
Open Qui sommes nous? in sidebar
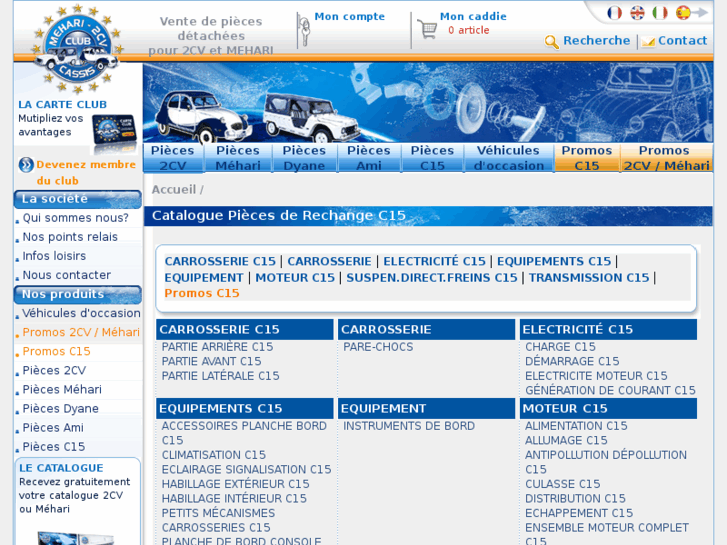[76, 218]
